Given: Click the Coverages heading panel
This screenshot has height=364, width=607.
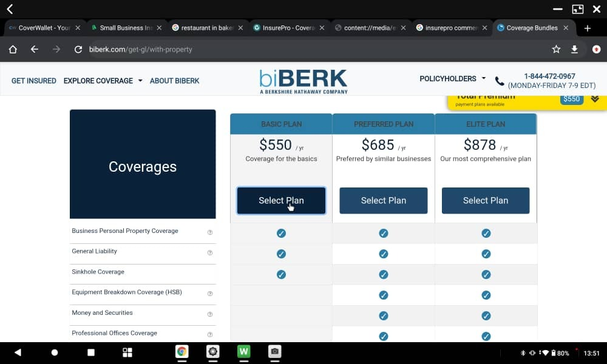Looking at the screenshot, I should [x=143, y=164].
